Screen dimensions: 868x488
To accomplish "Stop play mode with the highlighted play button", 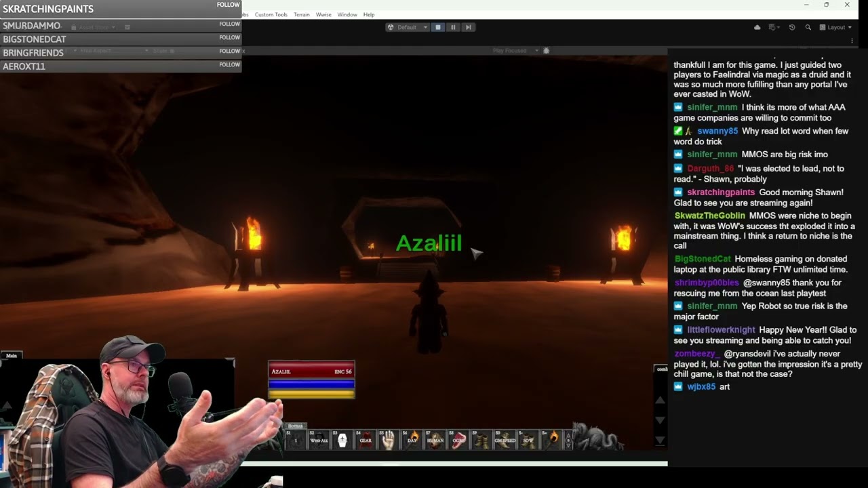I will 438,27.
